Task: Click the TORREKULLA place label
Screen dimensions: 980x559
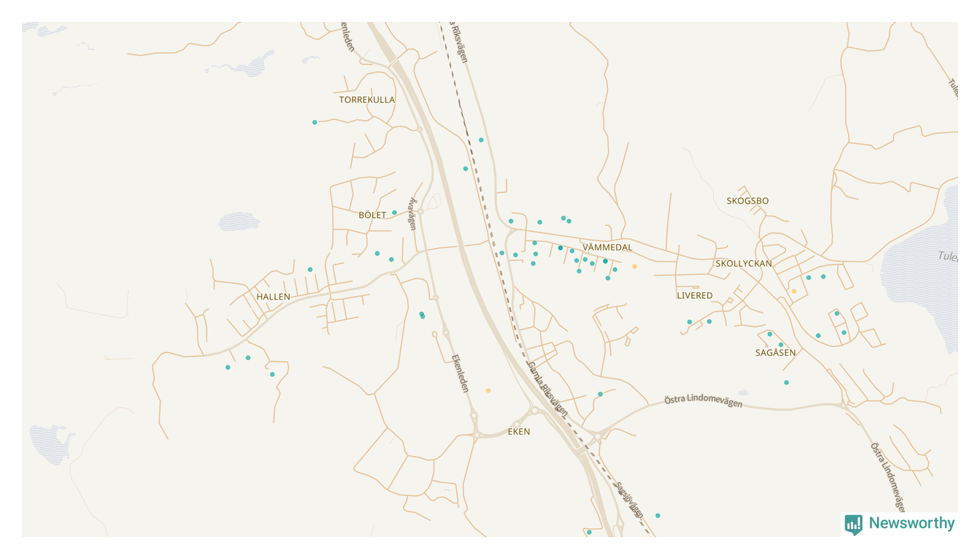Action: click(x=366, y=100)
